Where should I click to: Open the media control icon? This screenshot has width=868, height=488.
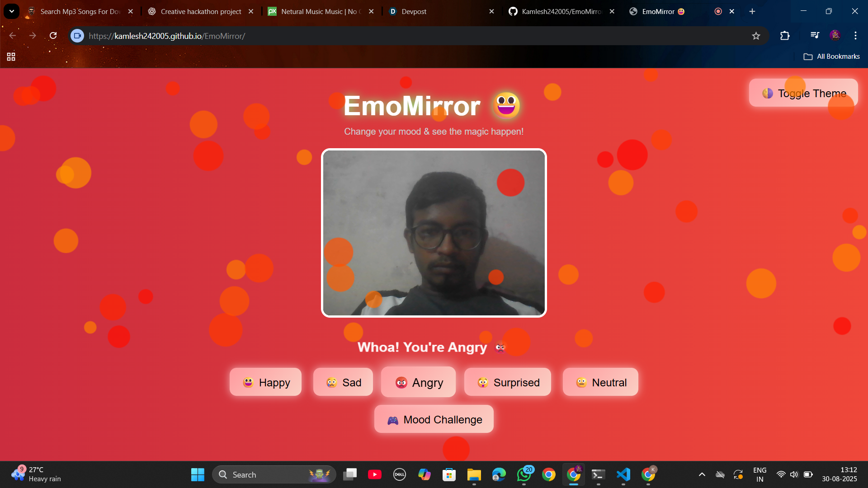815,36
